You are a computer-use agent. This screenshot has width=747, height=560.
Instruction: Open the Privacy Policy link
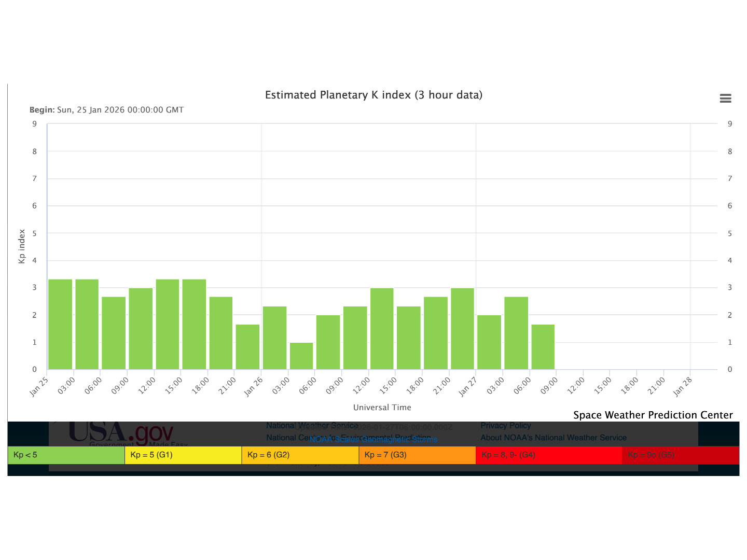click(x=505, y=426)
